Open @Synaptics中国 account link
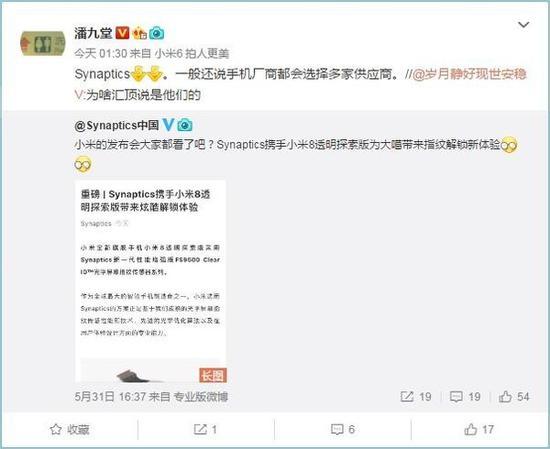Image resolution: width=550 pixels, height=449 pixels. tap(116, 125)
